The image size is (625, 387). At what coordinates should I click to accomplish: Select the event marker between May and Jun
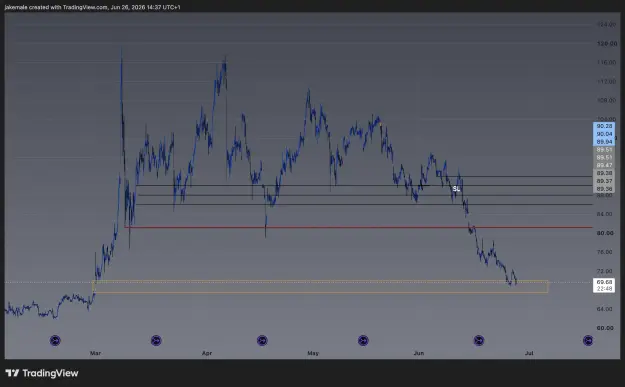coord(363,340)
